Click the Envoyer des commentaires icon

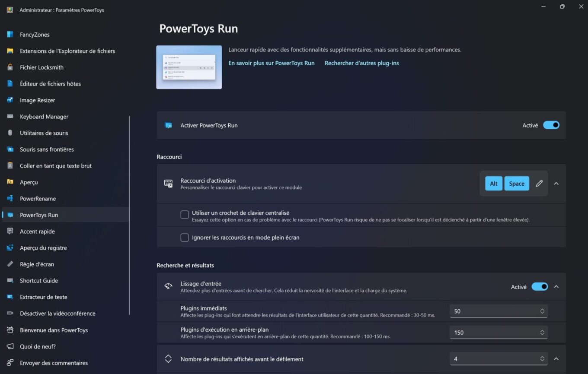10,363
